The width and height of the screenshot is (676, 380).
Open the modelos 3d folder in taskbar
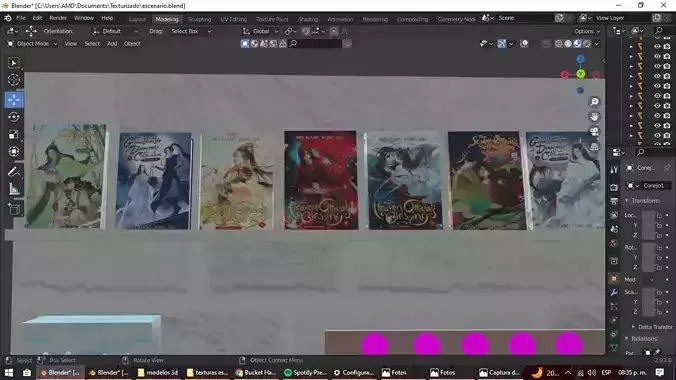click(x=158, y=372)
